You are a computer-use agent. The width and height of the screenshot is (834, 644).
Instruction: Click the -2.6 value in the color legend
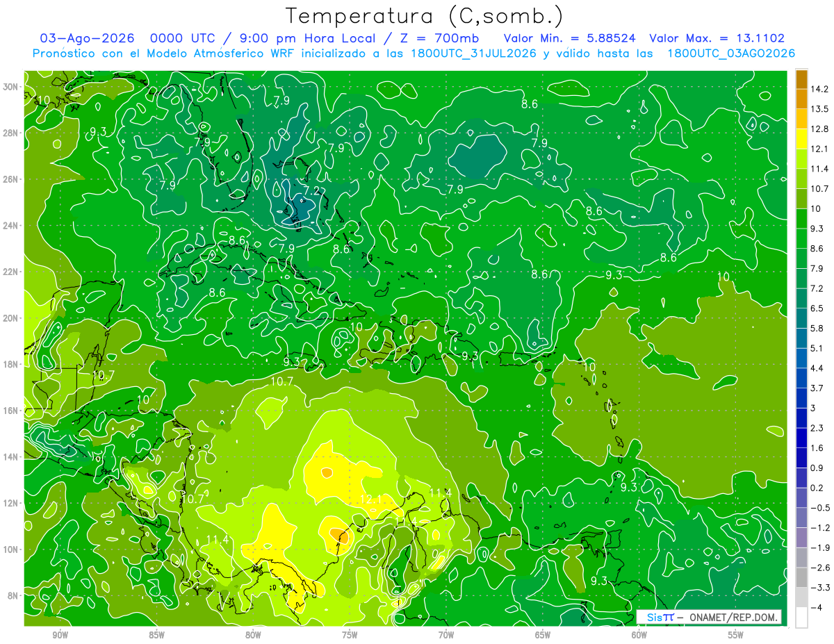[x=820, y=568]
